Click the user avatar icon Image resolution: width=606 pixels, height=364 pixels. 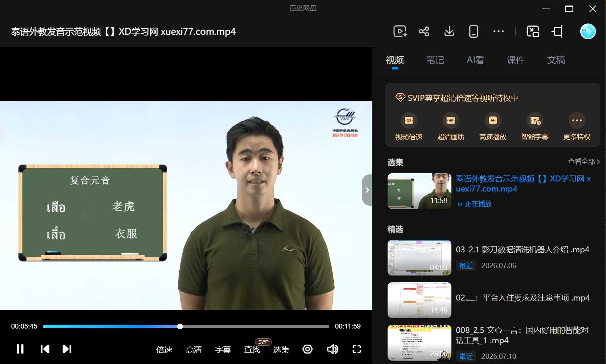click(588, 31)
